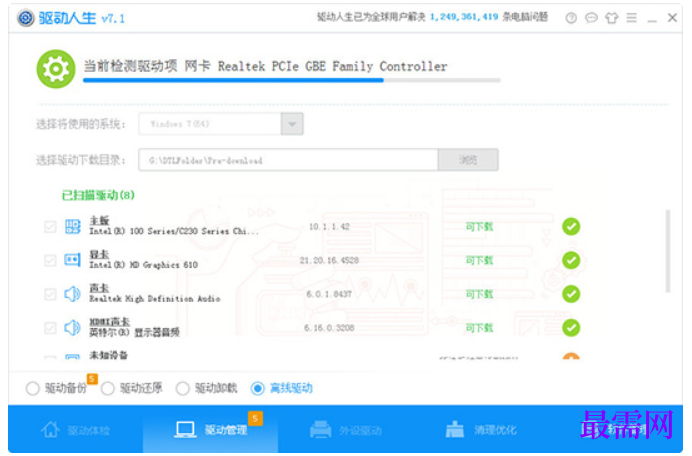Image resolution: width=692 pixels, height=456 pixels.
Task: Toggle checkbox for HDMI sound card driver
Action: (50, 328)
